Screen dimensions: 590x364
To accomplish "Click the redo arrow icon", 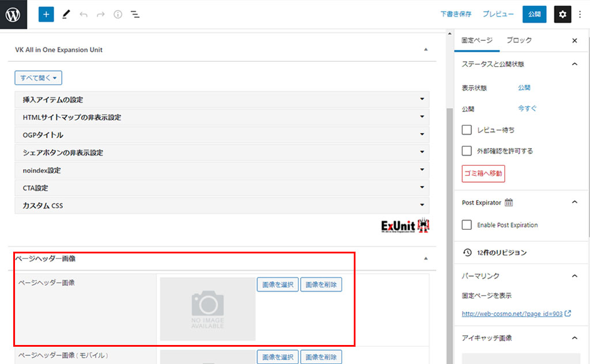I will (x=101, y=14).
